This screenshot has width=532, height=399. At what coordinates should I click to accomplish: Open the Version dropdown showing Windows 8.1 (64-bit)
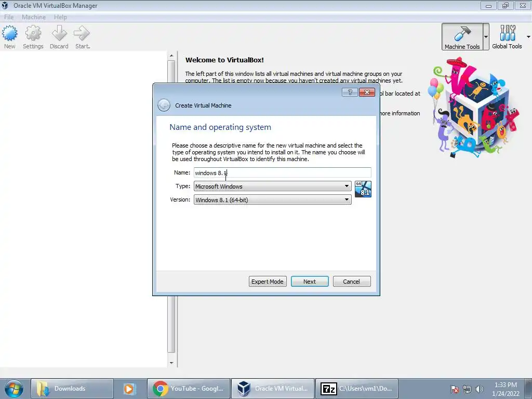[x=272, y=200]
